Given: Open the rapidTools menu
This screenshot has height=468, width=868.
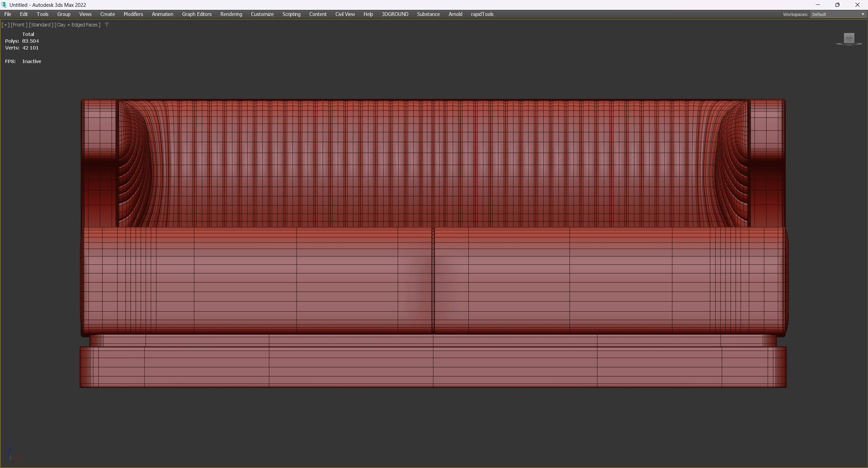Looking at the screenshot, I should (x=482, y=14).
